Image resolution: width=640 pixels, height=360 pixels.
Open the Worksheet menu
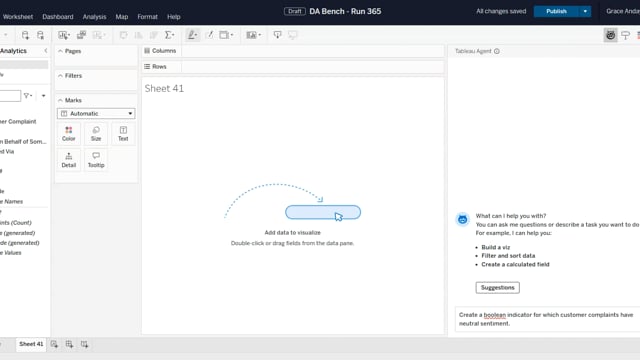18,17
